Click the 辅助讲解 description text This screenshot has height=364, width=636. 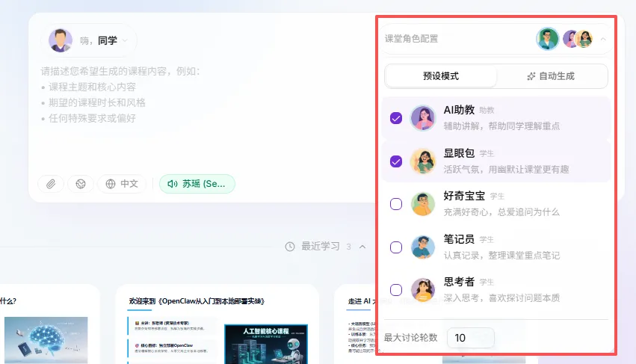click(501, 126)
